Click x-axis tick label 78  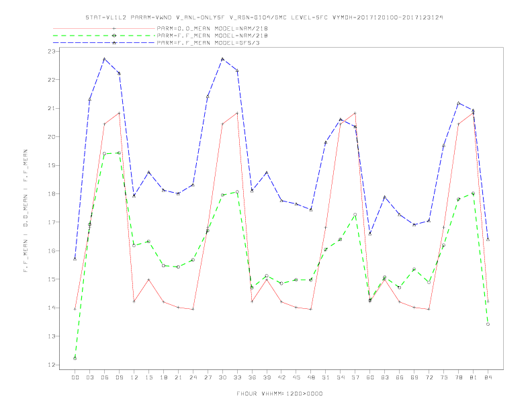458,377
